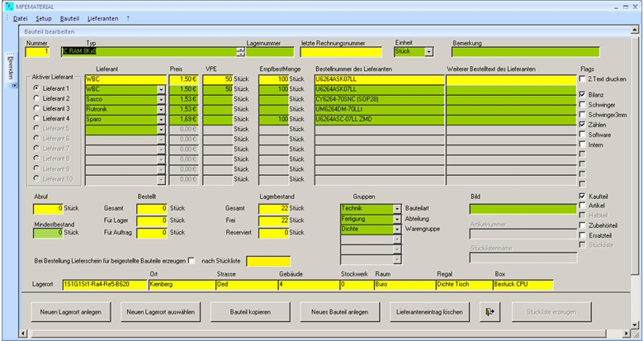Screen dimensions: 644x341
Task: Tick the nach Stückliste checkbox
Action: tap(192, 262)
